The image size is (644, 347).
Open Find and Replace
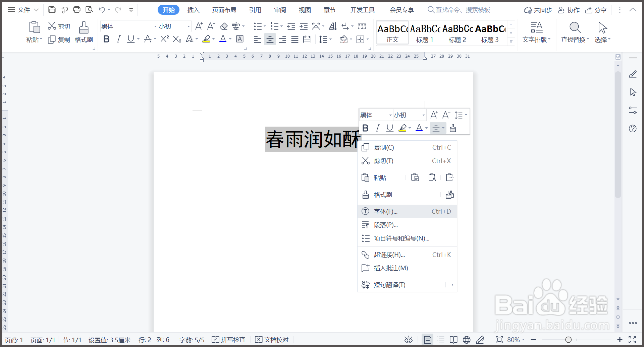click(575, 32)
